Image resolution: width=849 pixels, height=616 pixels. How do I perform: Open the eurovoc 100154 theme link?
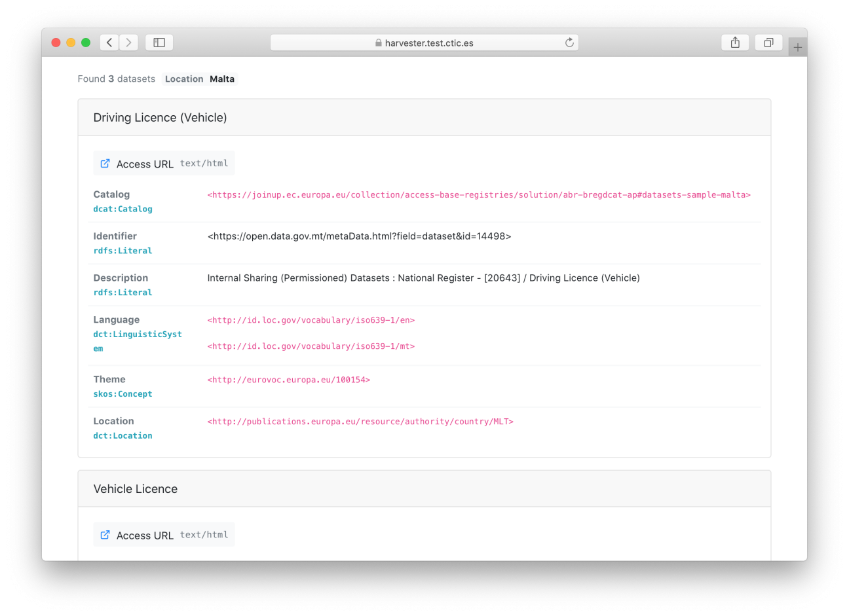[289, 380]
